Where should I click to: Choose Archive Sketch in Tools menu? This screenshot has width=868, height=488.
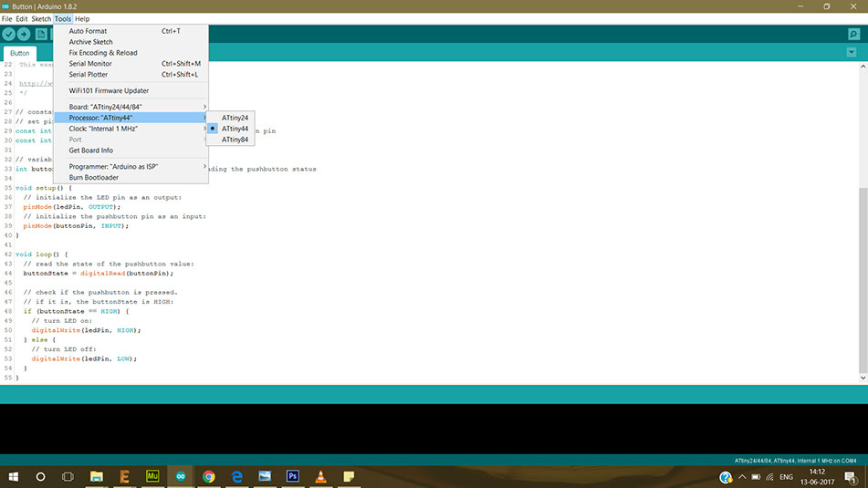(131, 42)
